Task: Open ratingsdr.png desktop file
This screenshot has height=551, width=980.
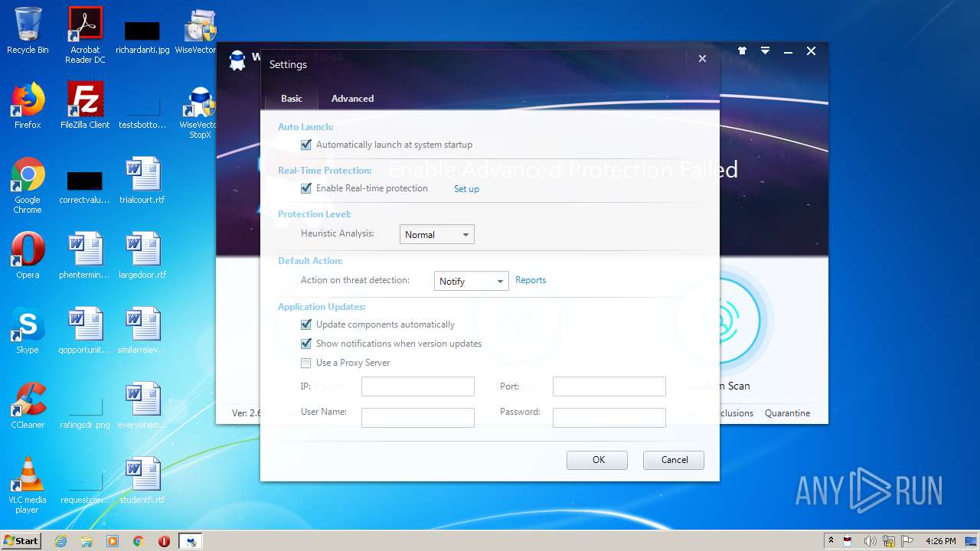Action: (85, 413)
